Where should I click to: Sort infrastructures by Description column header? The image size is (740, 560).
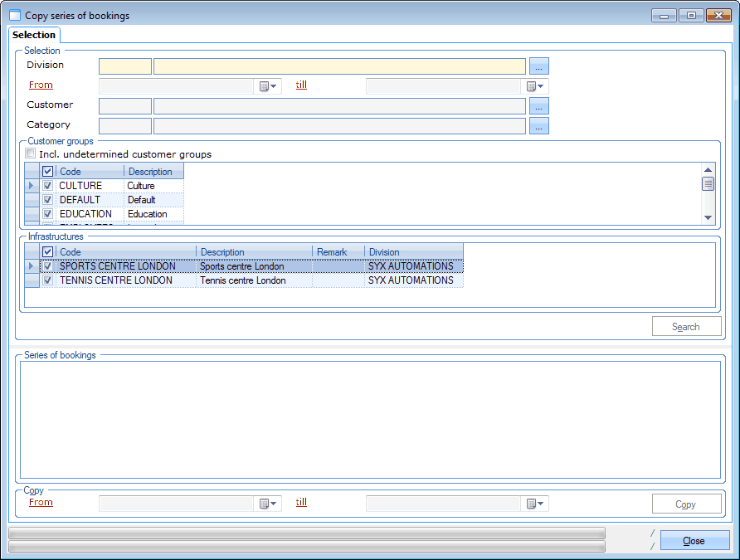pos(254,252)
